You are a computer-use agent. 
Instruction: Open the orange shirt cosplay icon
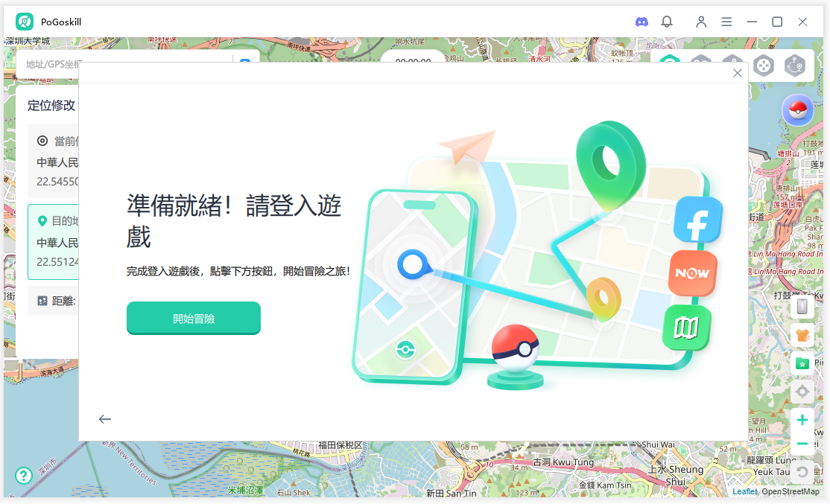pos(802,335)
